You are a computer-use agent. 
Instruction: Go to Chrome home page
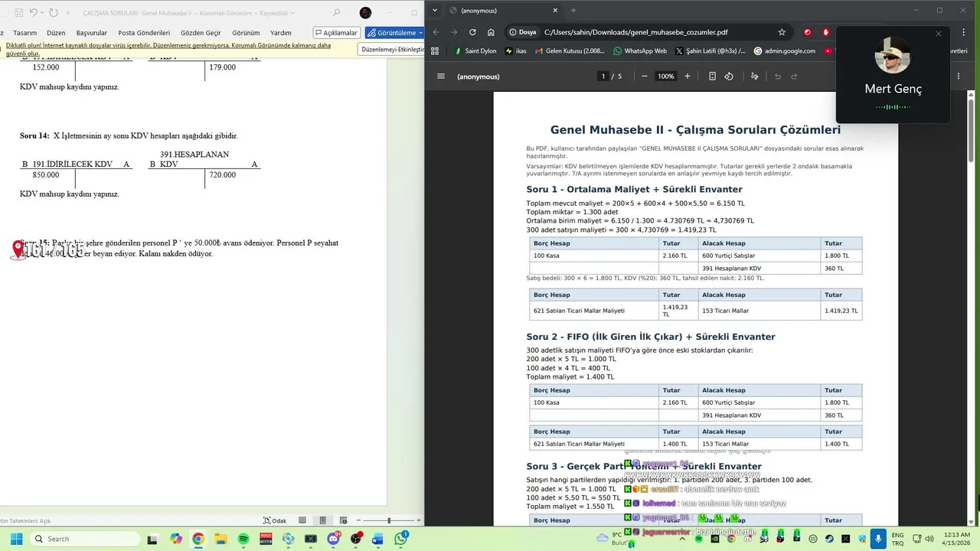(491, 32)
